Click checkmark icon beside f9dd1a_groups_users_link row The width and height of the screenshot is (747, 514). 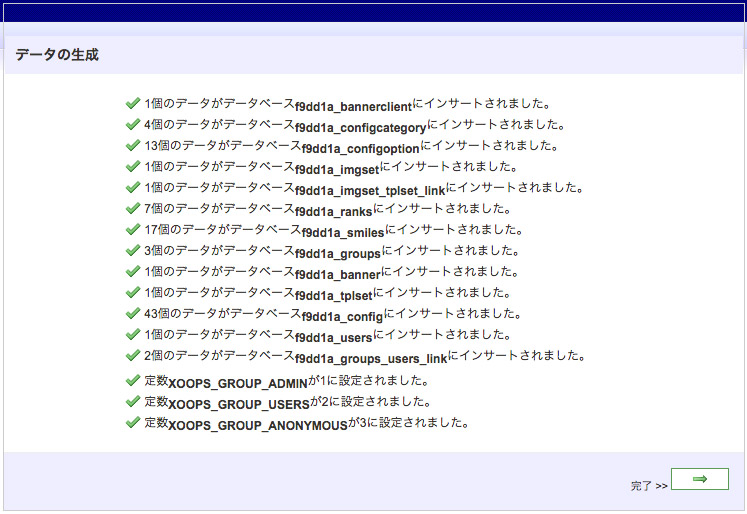(132, 355)
